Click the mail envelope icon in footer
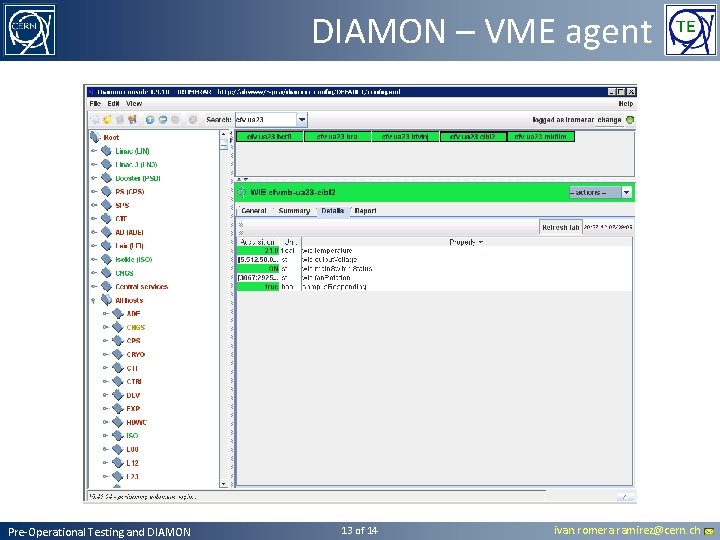720x540 pixels. tap(709, 532)
